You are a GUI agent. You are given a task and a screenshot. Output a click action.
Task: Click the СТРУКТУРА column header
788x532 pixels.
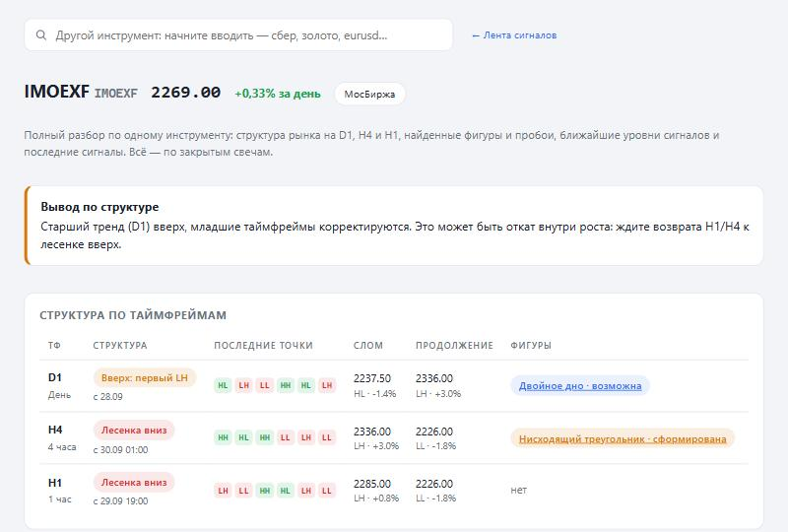coord(120,346)
